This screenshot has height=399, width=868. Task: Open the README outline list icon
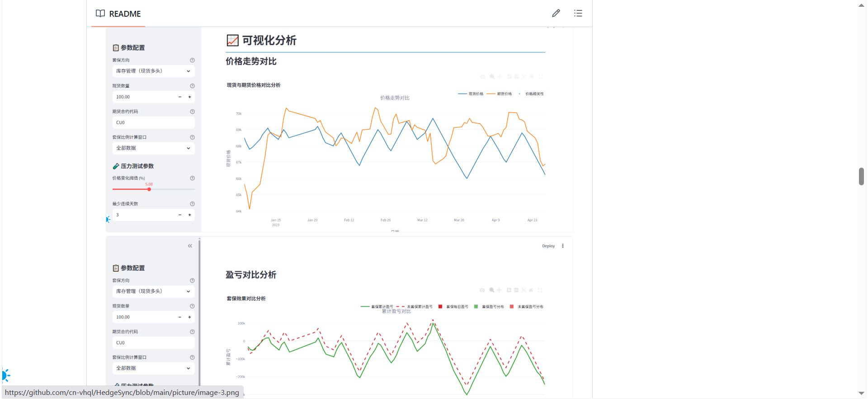(x=578, y=14)
